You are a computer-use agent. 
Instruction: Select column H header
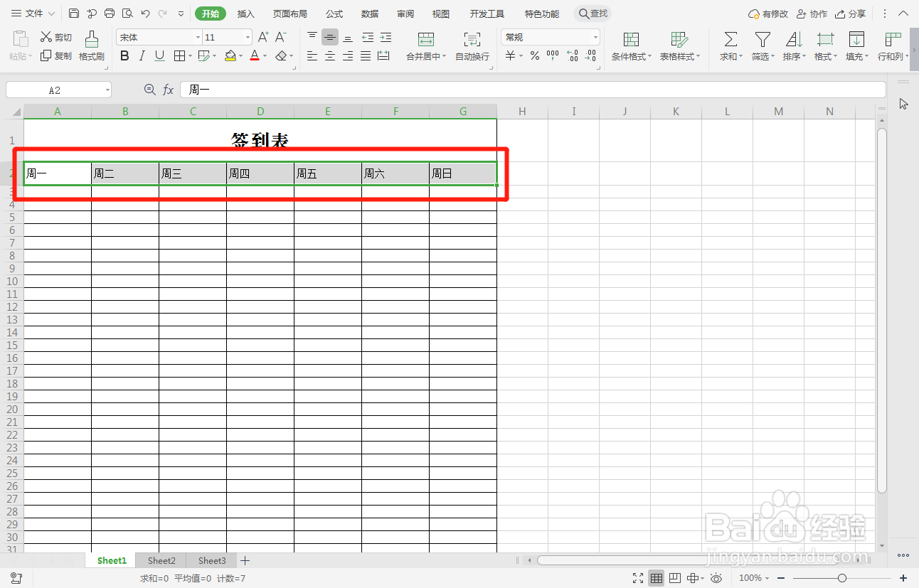click(522, 111)
